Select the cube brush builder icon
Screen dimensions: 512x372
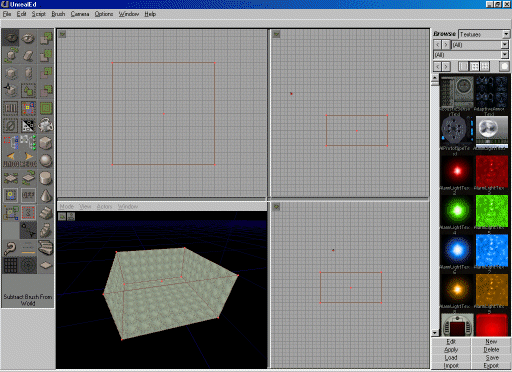pos(46,143)
